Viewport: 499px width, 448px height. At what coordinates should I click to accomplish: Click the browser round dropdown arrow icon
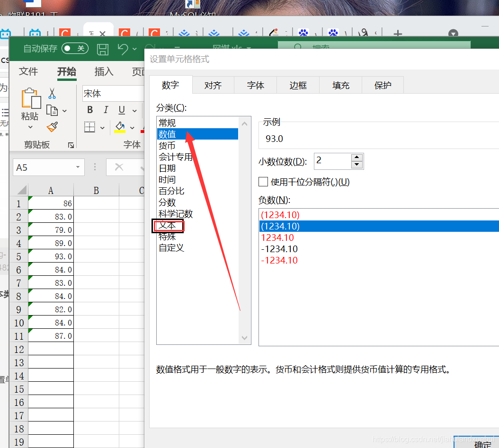tap(453, 33)
